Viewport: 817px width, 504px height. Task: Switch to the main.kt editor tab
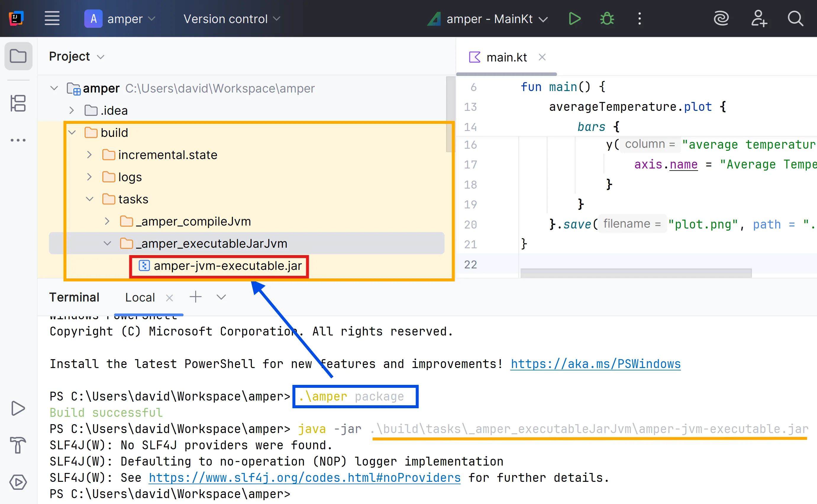[506, 57]
